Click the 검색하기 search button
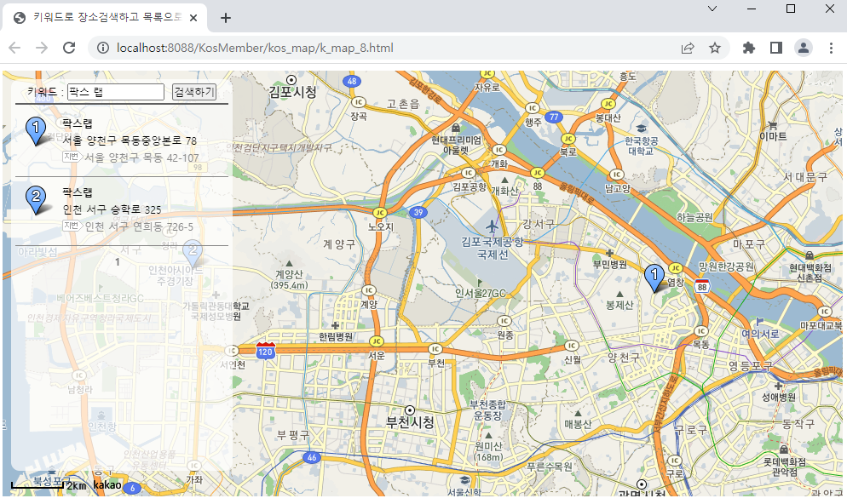Viewport: 847px width, 504px height. 194,92
